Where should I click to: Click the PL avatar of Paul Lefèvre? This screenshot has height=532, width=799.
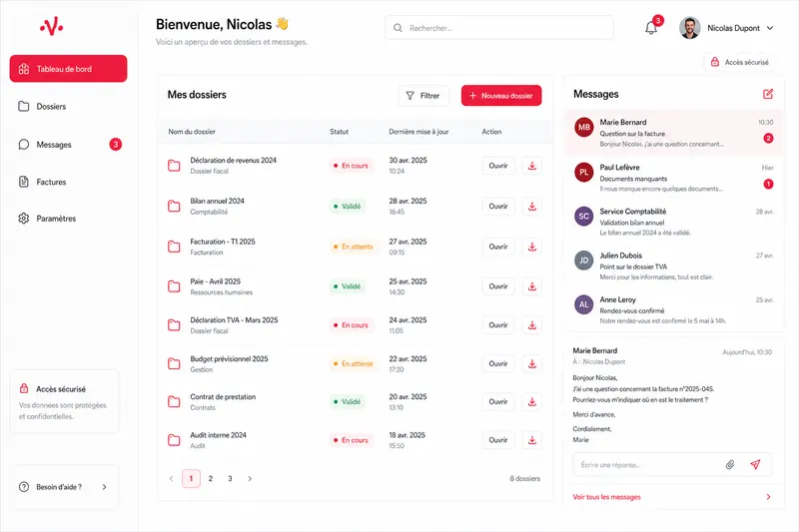(584, 172)
